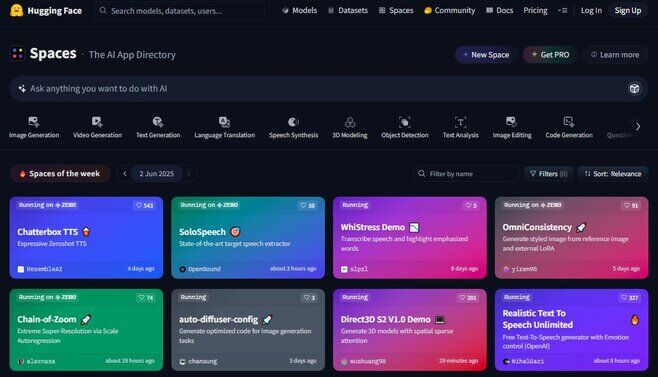The image size is (658, 377).
Task: Click the ResembleAI author avatar
Action: click(x=21, y=269)
